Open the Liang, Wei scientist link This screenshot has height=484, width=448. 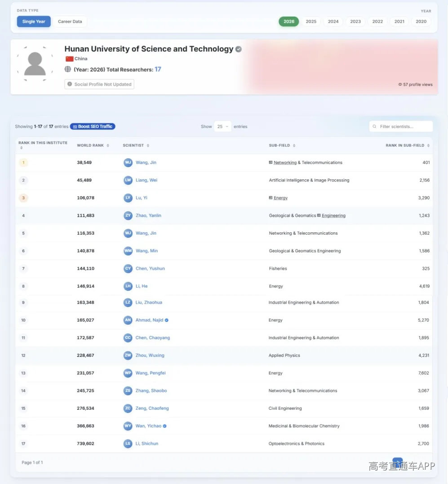click(x=146, y=180)
